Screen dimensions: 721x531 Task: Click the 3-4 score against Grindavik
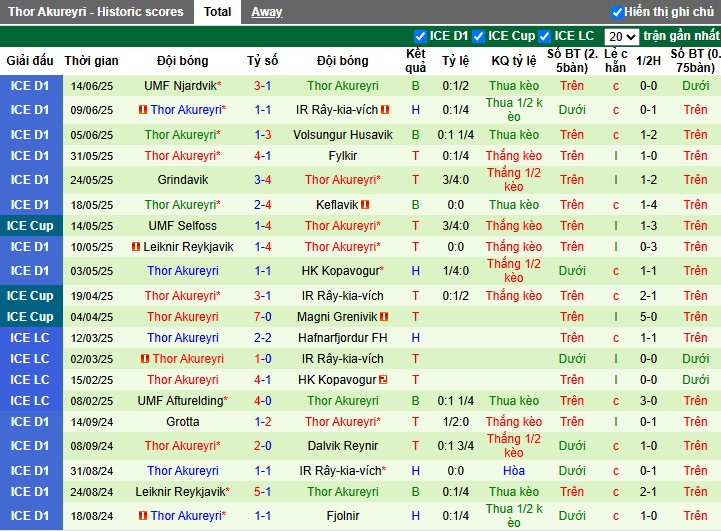point(263,180)
